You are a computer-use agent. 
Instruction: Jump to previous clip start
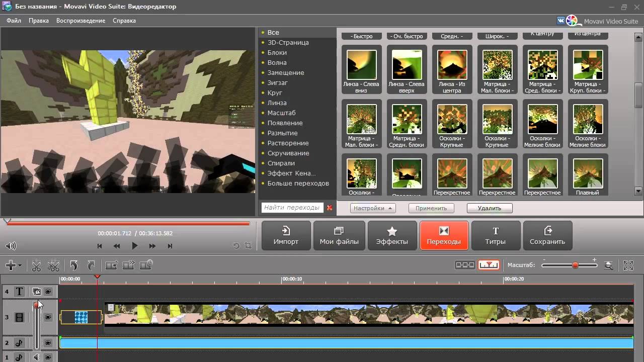pyautogui.click(x=100, y=246)
